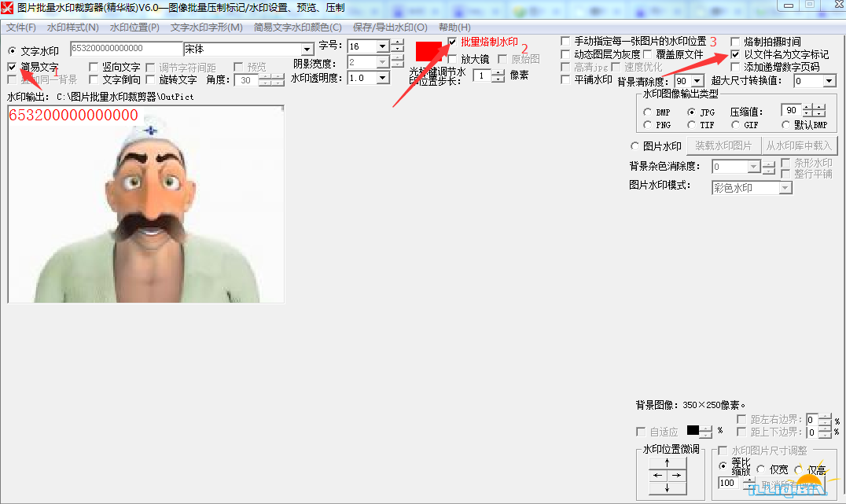Screen dimensions: 846x504
Task: Open the 图片水印模式 彩色水印 dropdown
Action: 785,188
